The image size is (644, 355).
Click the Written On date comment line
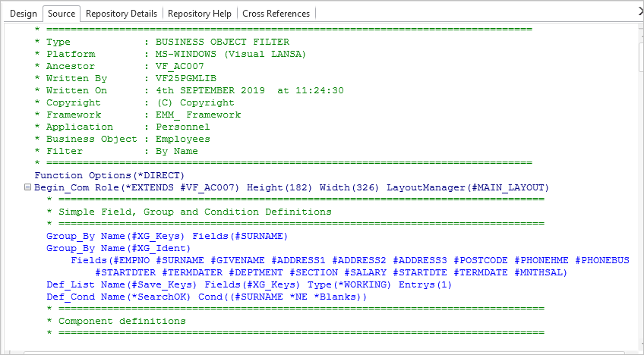click(190, 90)
